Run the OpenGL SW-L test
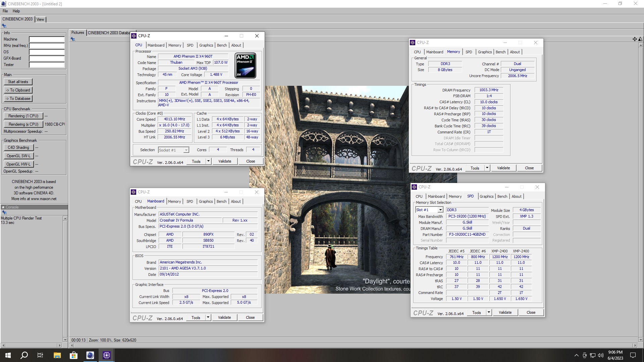Viewport: 644px width, 362px height. pyautogui.click(x=18, y=156)
